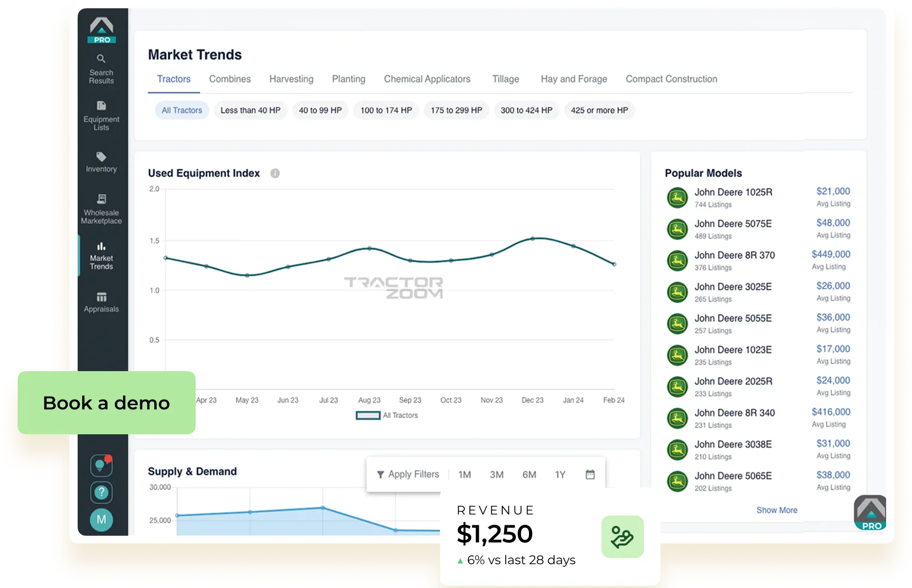This screenshot has height=588, width=912.
Task: Open the Equipment Lists panel
Action: (101, 115)
